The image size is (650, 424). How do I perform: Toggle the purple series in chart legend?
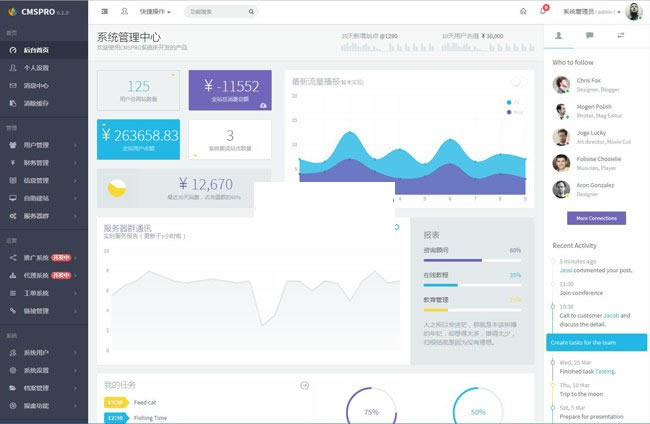click(x=514, y=112)
